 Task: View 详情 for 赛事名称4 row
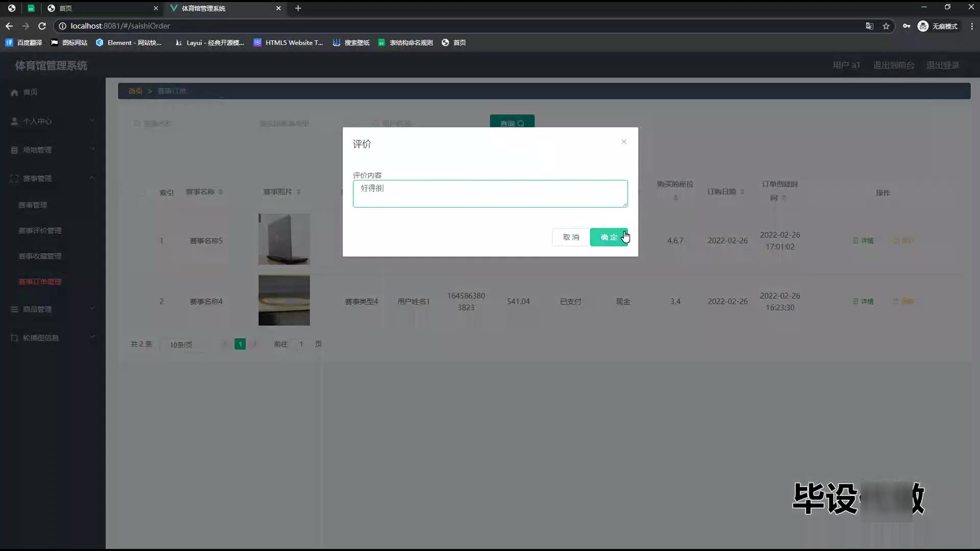tap(863, 302)
